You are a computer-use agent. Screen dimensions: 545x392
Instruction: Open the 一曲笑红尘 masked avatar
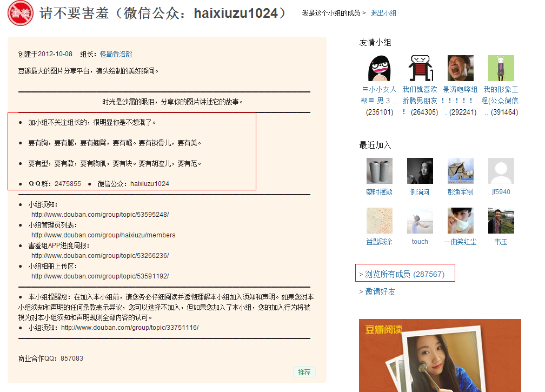[461, 220]
